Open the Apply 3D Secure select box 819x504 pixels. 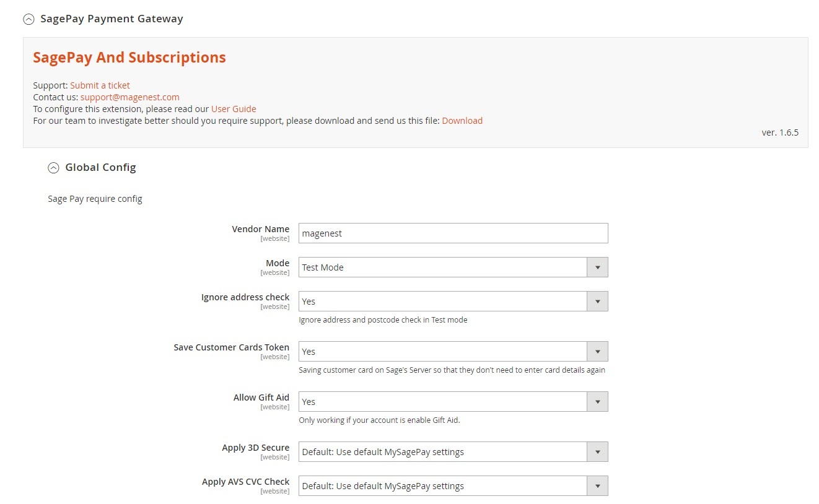point(442,452)
